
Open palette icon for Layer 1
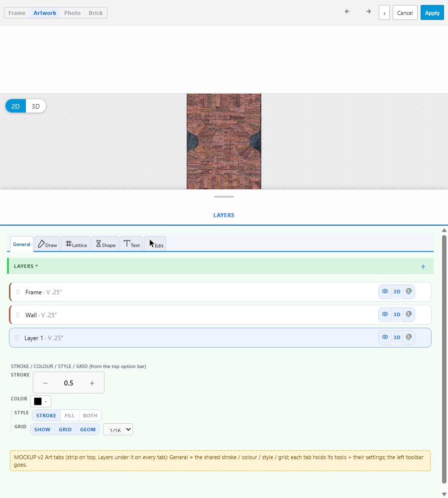coord(409,337)
